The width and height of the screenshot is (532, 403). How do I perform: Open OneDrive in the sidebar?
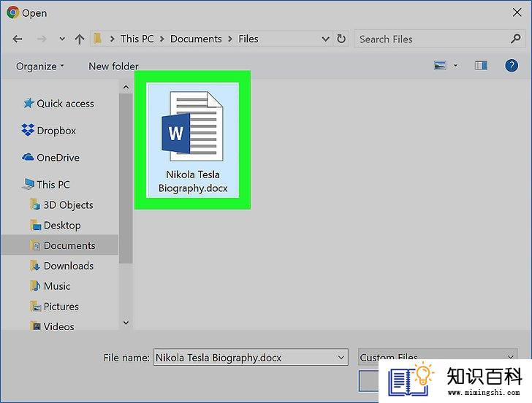point(58,158)
